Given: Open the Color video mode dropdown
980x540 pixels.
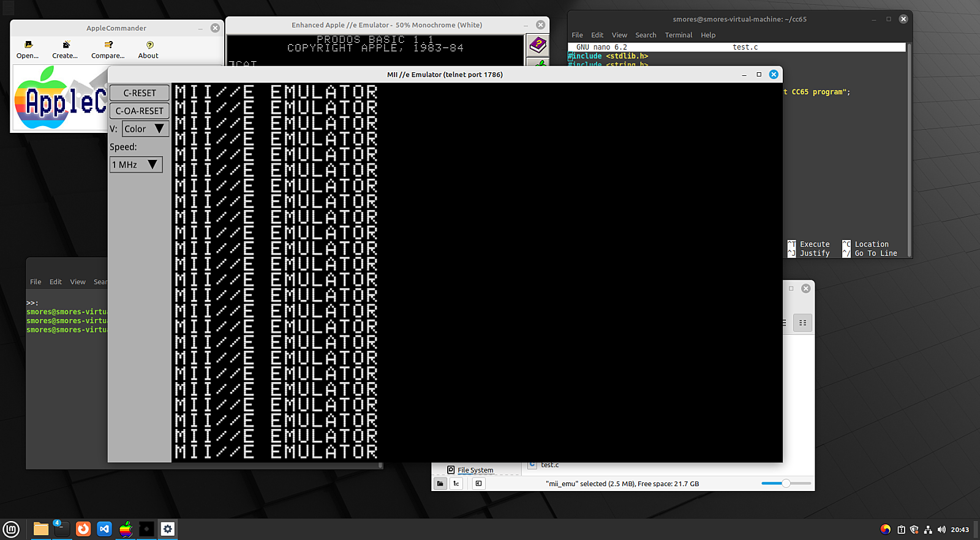Looking at the screenshot, I should (x=145, y=129).
